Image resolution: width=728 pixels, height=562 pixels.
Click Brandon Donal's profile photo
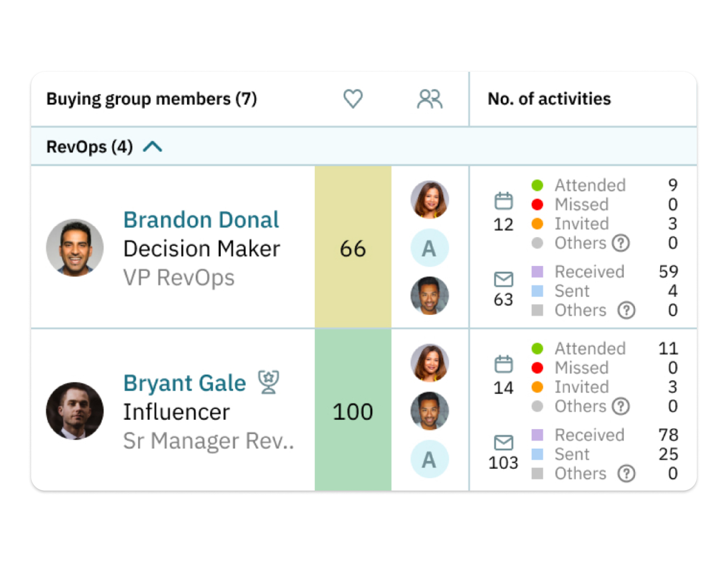pyautogui.click(x=75, y=248)
